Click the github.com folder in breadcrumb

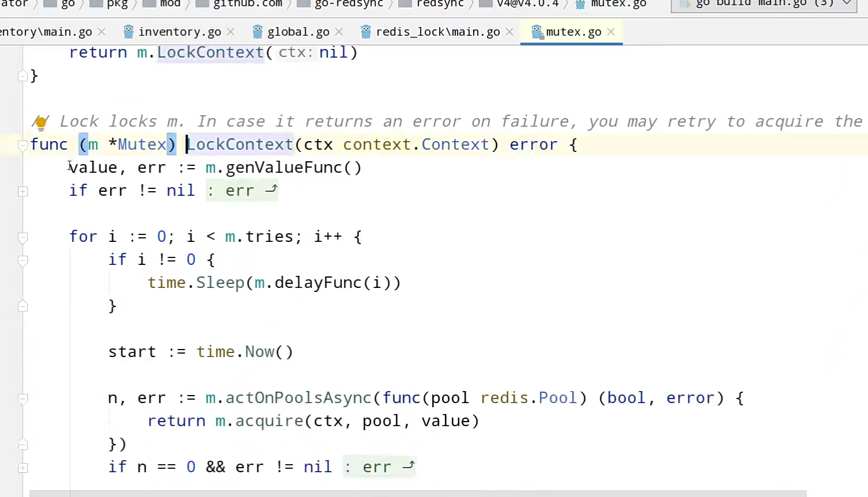pyautogui.click(x=248, y=4)
